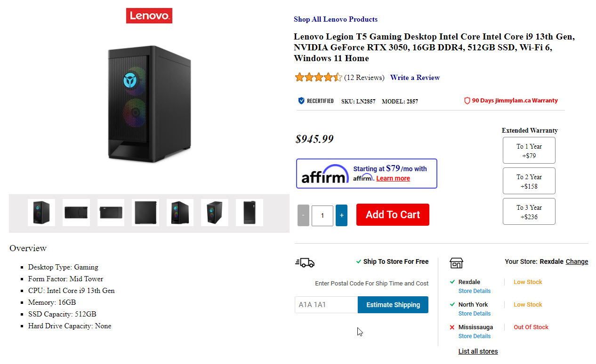This screenshot has height=364, width=596.
Task: Click the delivery truck shipping icon
Action: point(305,262)
